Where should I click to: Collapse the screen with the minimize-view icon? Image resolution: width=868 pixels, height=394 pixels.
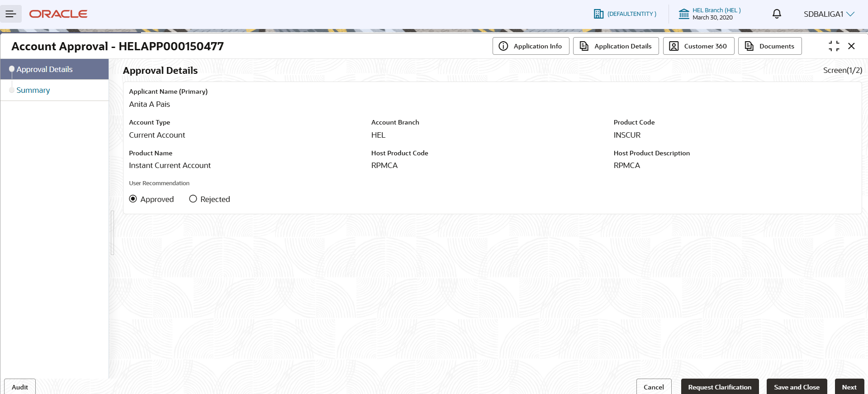click(x=834, y=46)
